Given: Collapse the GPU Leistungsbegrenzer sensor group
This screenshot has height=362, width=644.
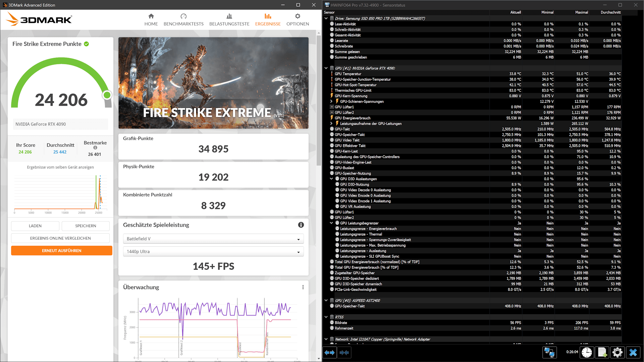Looking at the screenshot, I should (x=331, y=223).
